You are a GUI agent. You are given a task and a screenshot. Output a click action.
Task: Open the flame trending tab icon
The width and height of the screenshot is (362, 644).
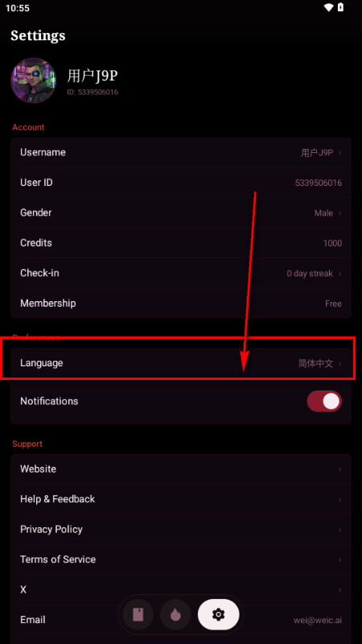click(x=175, y=614)
